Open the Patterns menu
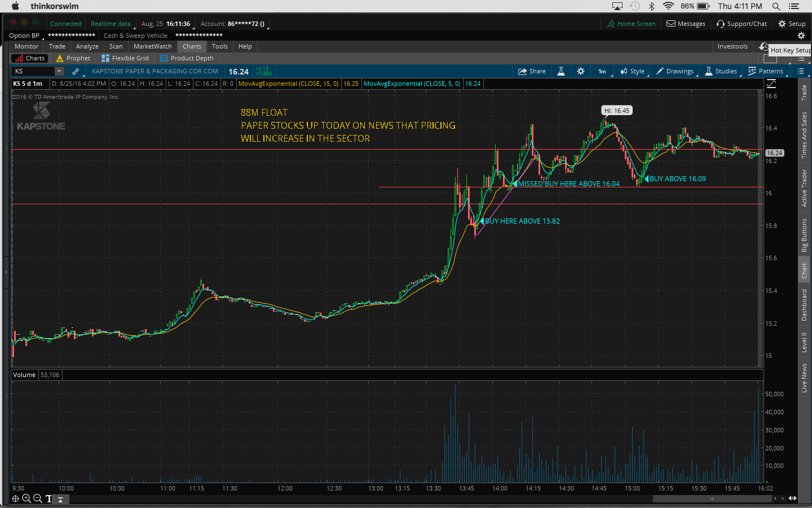Screen dimensions: 812x508 click(766, 71)
